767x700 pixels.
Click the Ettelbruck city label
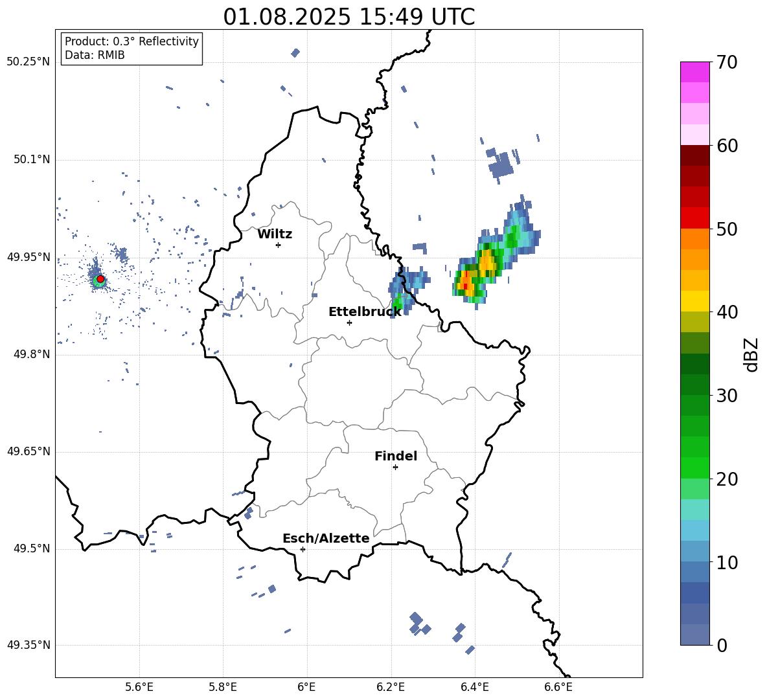(365, 312)
